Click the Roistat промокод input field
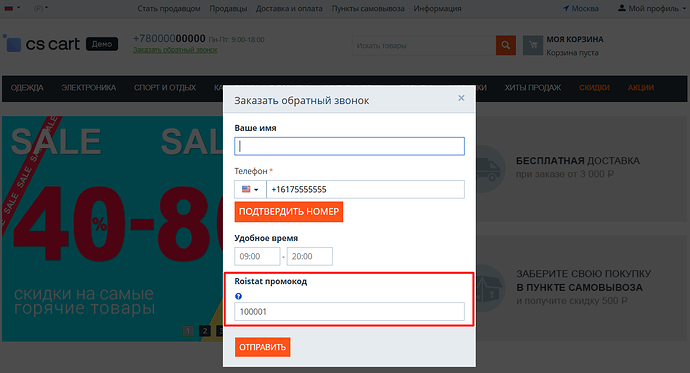 pyautogui.click(x=349, y=311)
